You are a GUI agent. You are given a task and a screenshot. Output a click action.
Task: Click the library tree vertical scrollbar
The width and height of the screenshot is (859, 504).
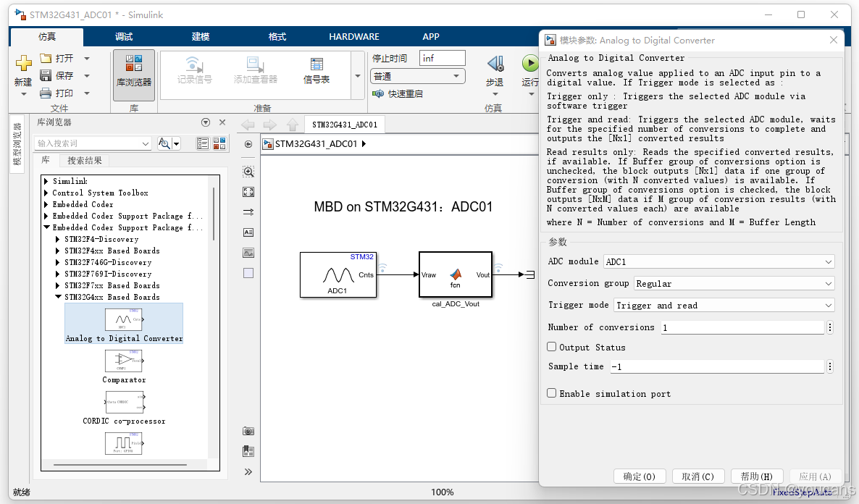pyautogui.click(x=214, y=214)
